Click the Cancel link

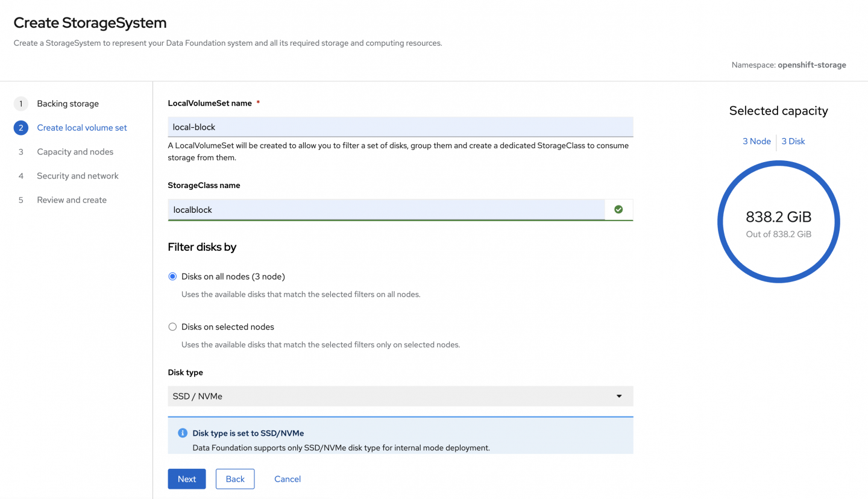click(x=288, y=479)
